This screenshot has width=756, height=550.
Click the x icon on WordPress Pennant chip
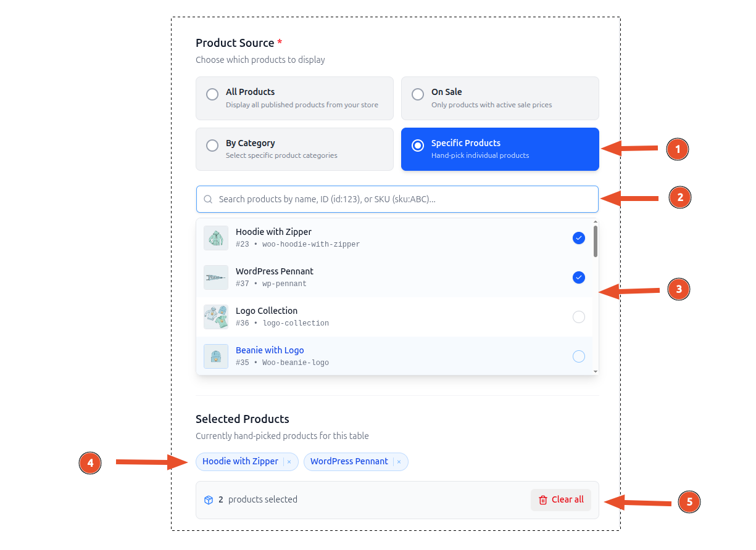(399, 461)
